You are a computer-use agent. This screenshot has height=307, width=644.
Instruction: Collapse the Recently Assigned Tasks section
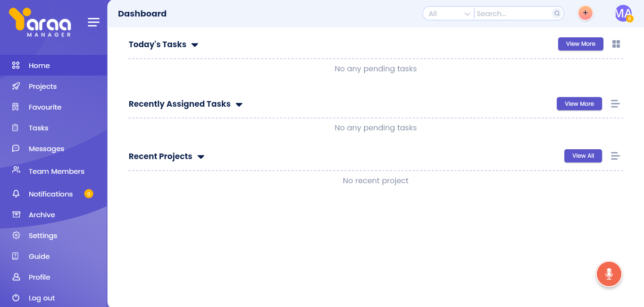[239, 104]
